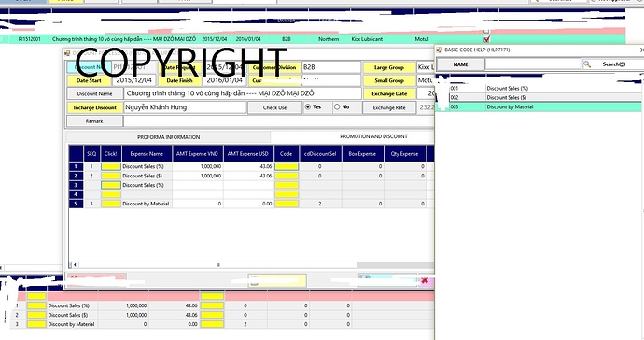Screen dimensions: 644x340
Task: Click yellow Code cell in grid row 5
Action: (x=287, y=204)
